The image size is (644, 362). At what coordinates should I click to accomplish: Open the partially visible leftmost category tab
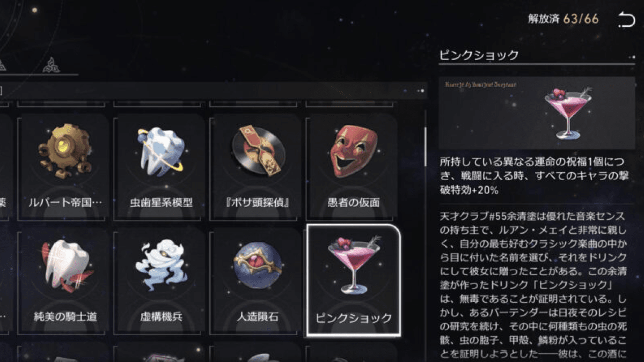(x=2, y=64)
